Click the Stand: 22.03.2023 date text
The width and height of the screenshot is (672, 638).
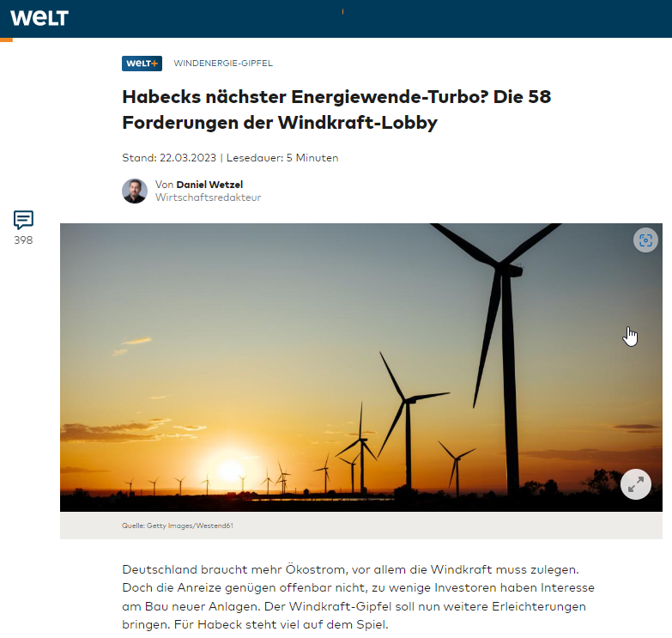(169, 158)
